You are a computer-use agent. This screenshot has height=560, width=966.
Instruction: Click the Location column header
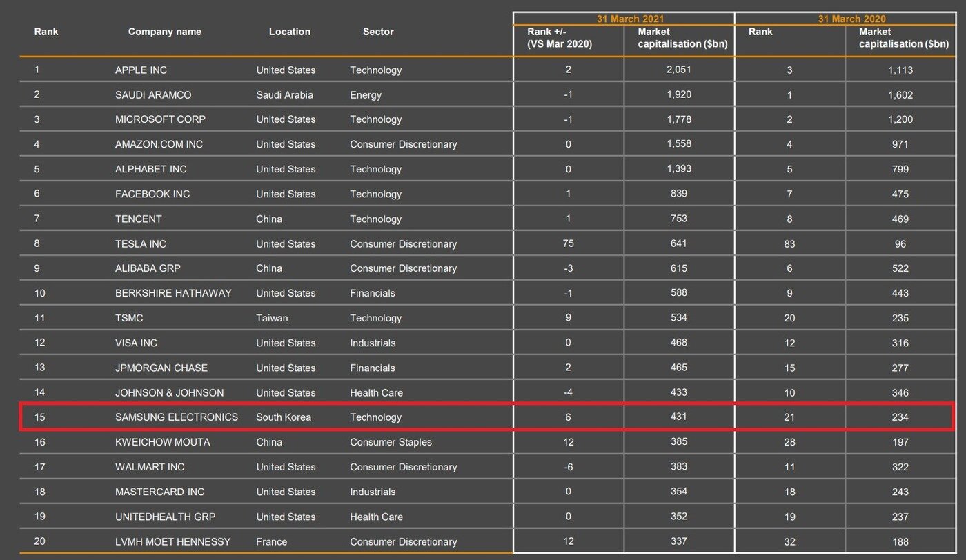click(289, 32)
